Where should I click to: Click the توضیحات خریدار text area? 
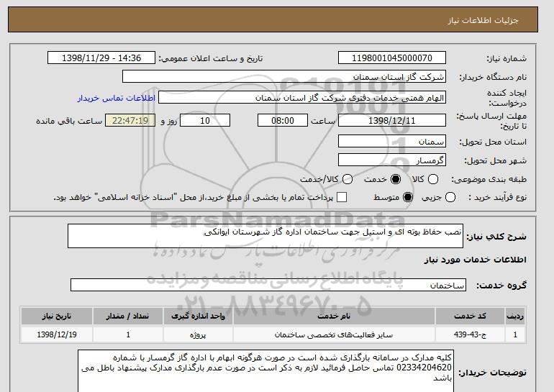[x=265, y=371]
